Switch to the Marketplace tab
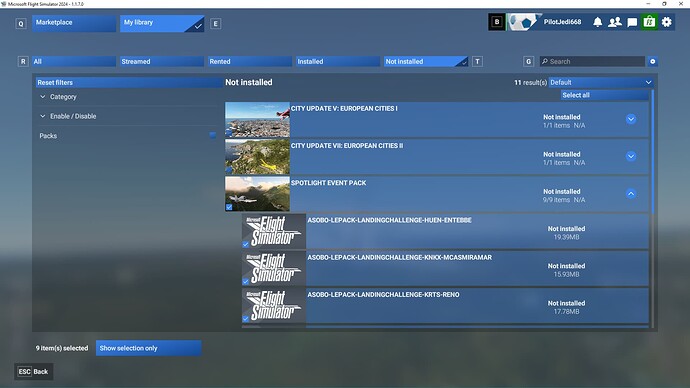Screen dimensions: 690x388 click(74, 23)
